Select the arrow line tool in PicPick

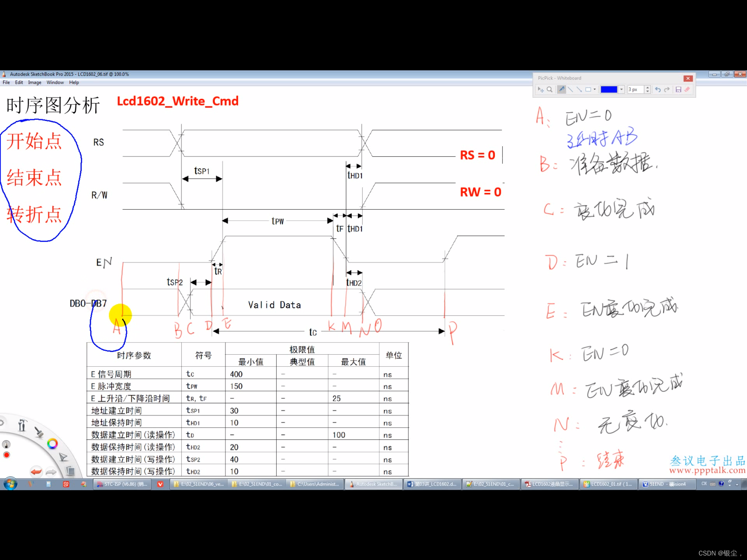579,90
